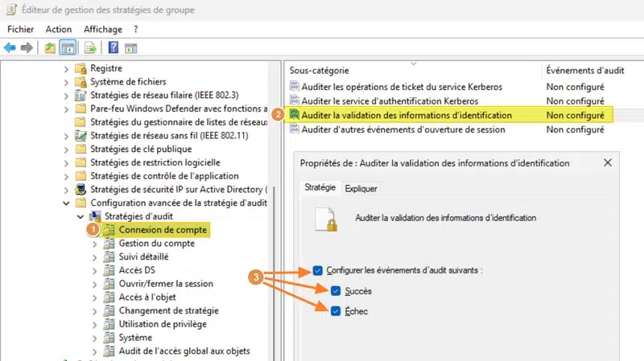Click the Suivi détaillé category icon
The image size is (644, 361).
pyautogui.click(x=109, y=256)
